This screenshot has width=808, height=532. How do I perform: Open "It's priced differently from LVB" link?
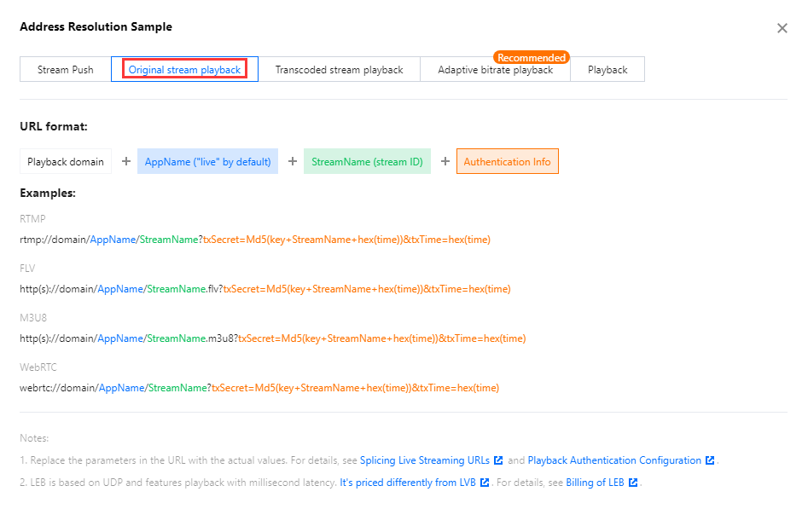click(409, 483)
